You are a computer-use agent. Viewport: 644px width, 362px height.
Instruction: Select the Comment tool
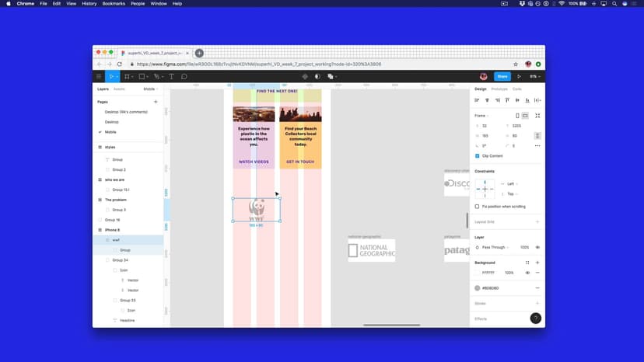[184, 76]
